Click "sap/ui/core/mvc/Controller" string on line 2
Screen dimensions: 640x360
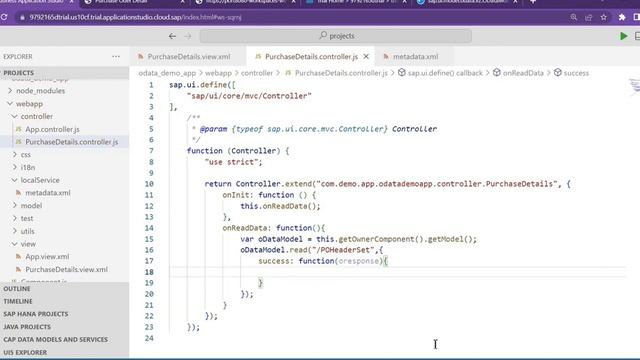point(249,96)
